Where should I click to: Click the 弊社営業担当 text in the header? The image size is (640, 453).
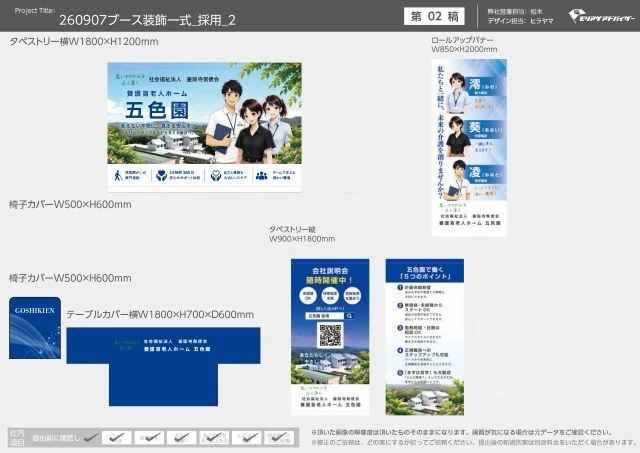(515, 12)
